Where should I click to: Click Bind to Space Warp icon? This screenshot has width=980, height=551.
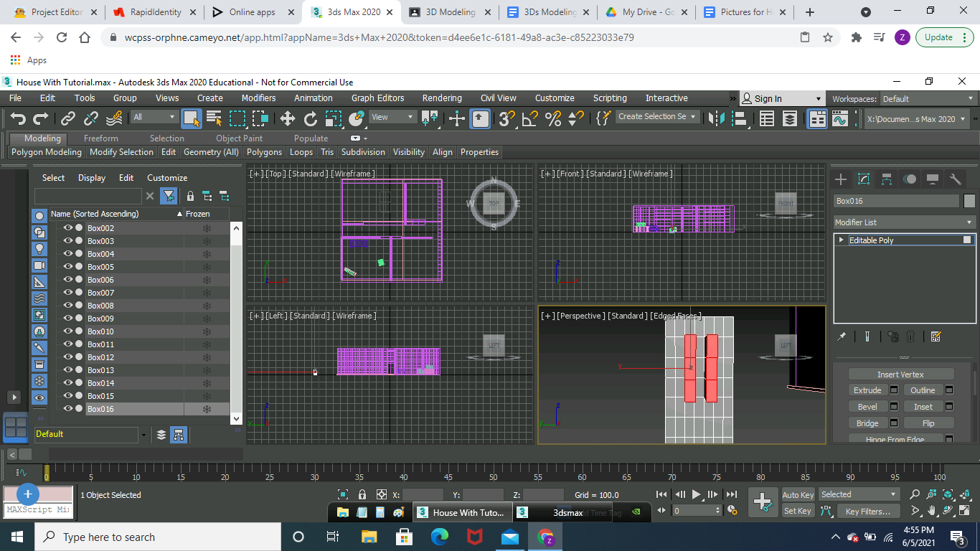pyautogui.click(x=114, y=118)
